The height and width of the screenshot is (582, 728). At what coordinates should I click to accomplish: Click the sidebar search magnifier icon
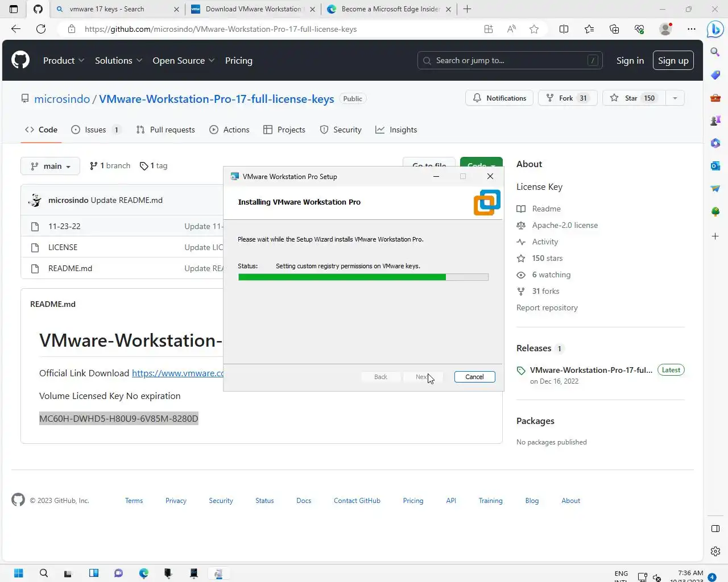[715, 52]
